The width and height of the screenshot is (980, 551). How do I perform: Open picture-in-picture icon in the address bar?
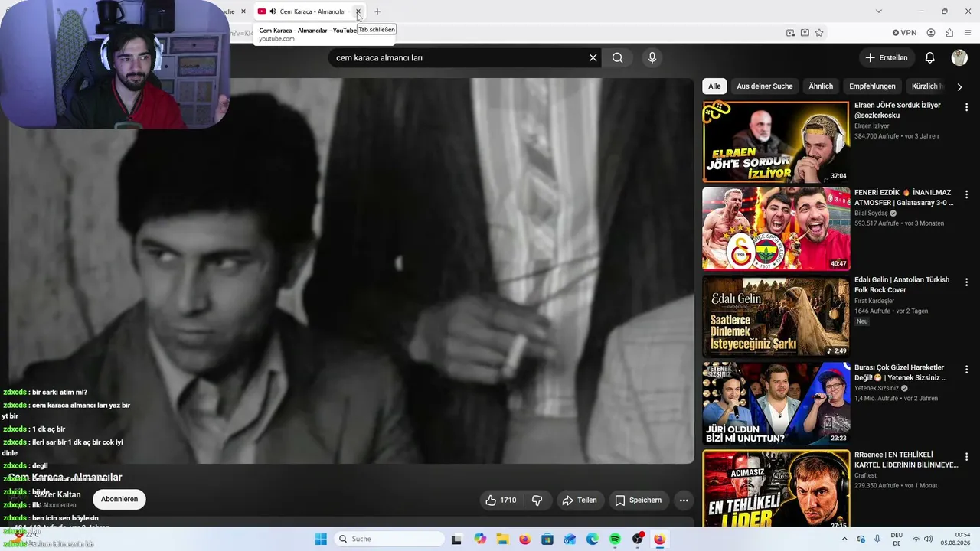coord(790,33)
